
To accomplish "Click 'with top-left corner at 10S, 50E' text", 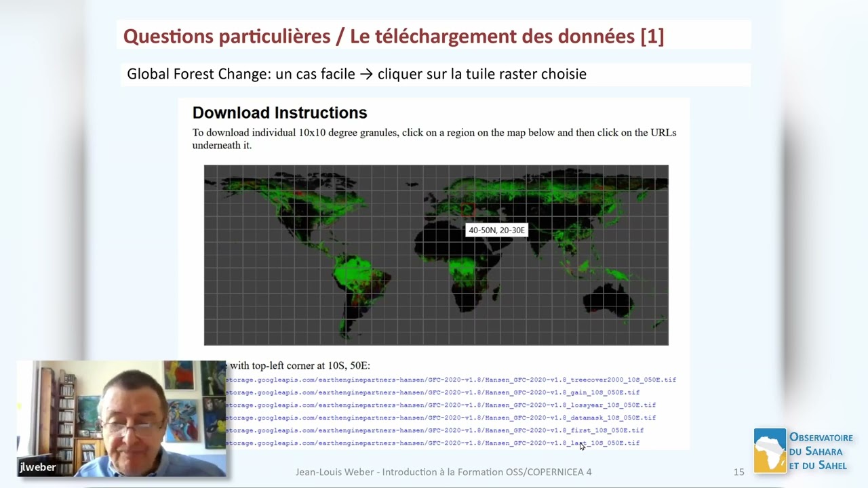I will click(x=300, y=365).
